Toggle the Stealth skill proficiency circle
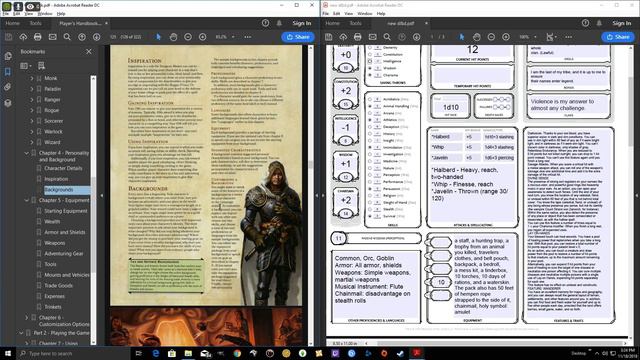The image size is (640, 360). (x=370, y=209)
